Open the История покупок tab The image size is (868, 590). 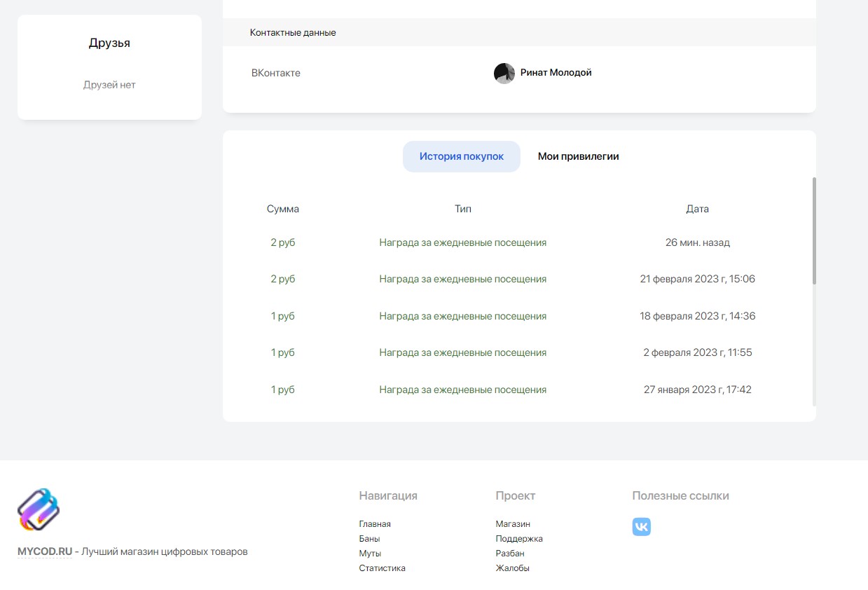461,156
